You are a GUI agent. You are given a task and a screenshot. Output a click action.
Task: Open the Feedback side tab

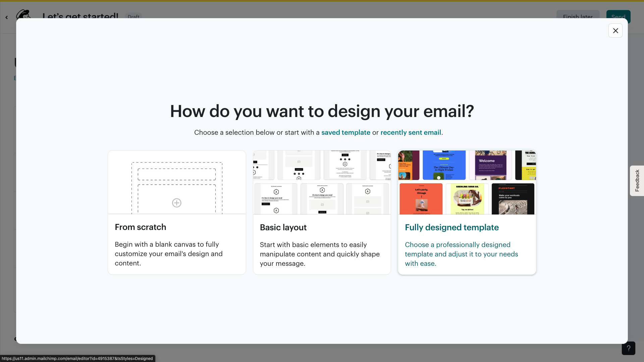(x=637, y=181)
